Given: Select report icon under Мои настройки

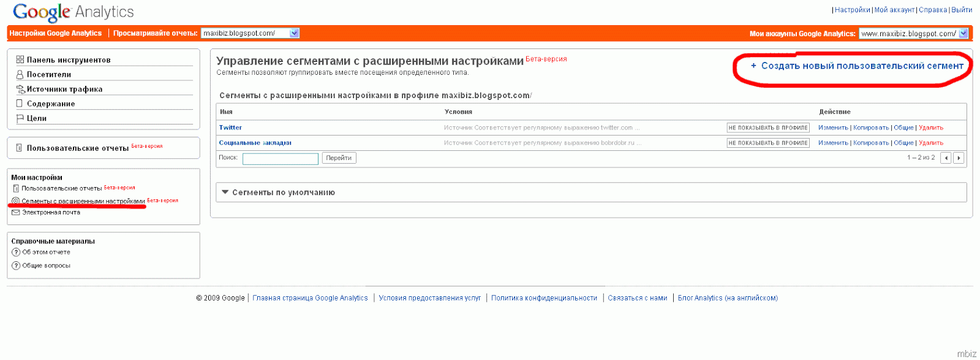Looking at the screenshot, I should (x=16, y=188).
